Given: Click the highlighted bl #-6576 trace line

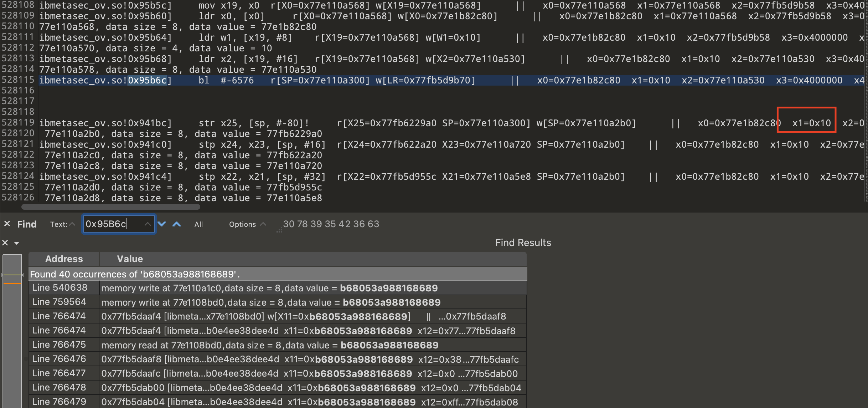Looking at the screenshot, I should [x=226, y=80].
